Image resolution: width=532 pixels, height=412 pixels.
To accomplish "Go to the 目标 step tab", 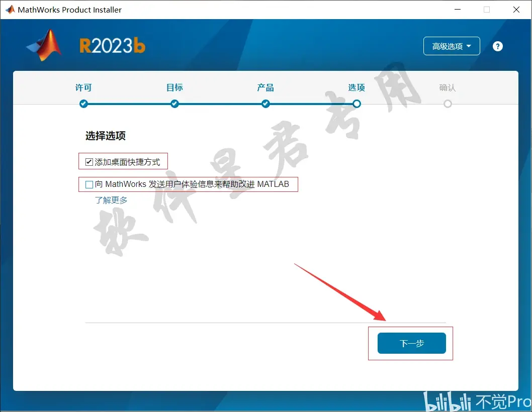I will [174, 88].
